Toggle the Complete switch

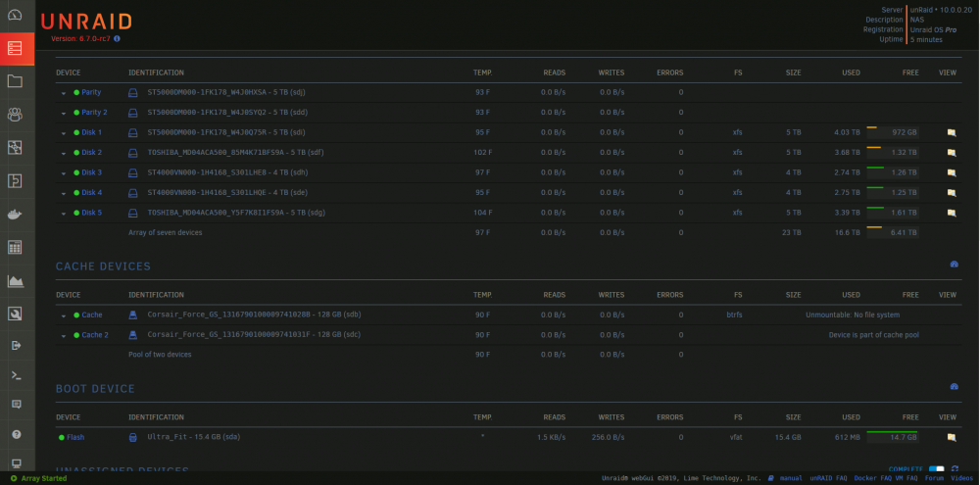[x=936, y=469]
